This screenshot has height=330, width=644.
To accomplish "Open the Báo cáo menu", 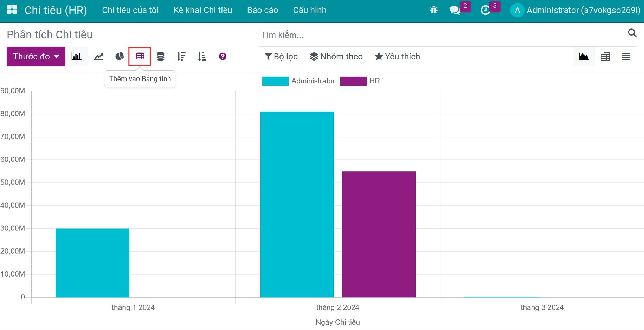I will (263, 10).
